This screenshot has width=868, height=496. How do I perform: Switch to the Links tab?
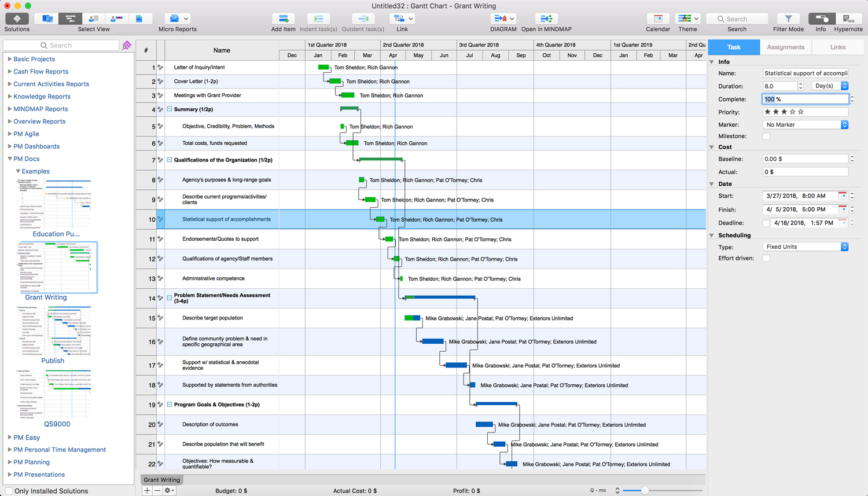[x=837, y=47]
